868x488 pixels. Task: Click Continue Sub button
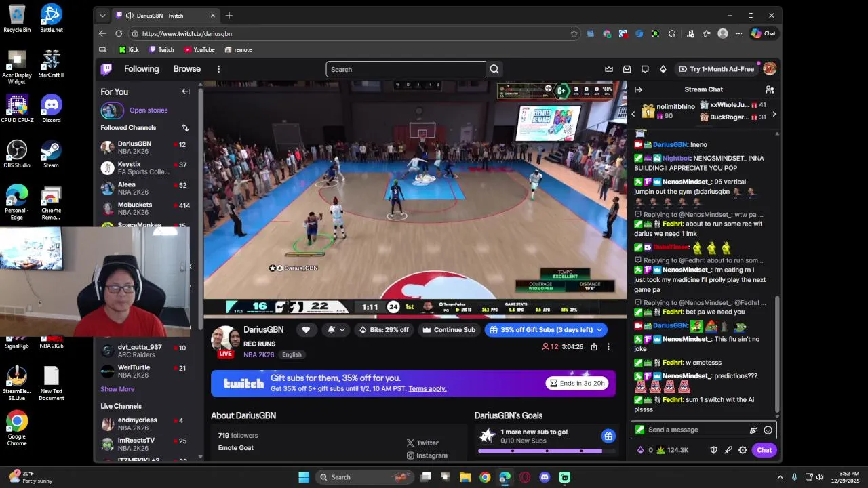pyautogui.click(x=449, y=330)
